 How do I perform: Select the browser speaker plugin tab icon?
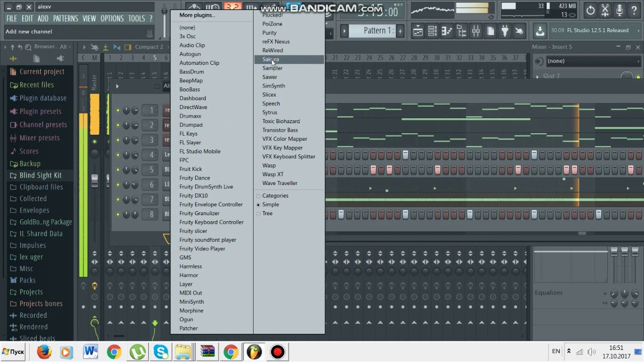coord(60,59)
